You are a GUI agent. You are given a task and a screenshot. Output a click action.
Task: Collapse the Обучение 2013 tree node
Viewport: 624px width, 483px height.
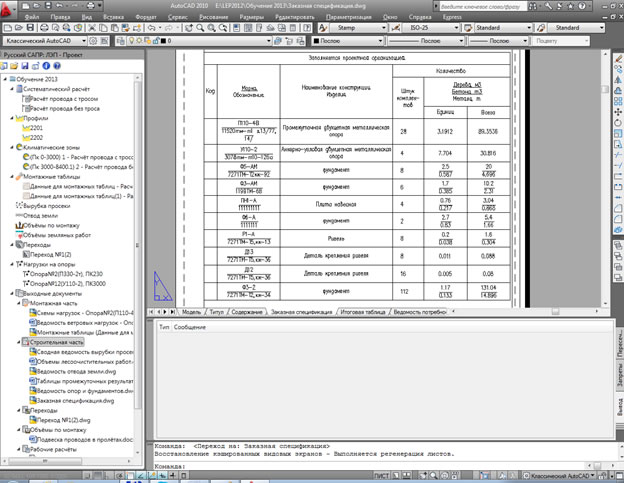(6, 79)
